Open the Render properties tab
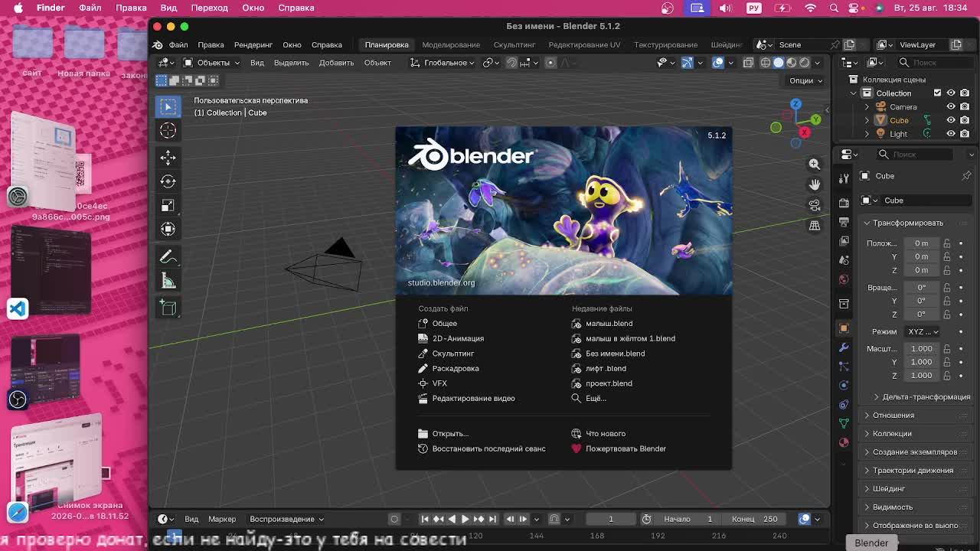980x551 pixels. pos(844,203)
